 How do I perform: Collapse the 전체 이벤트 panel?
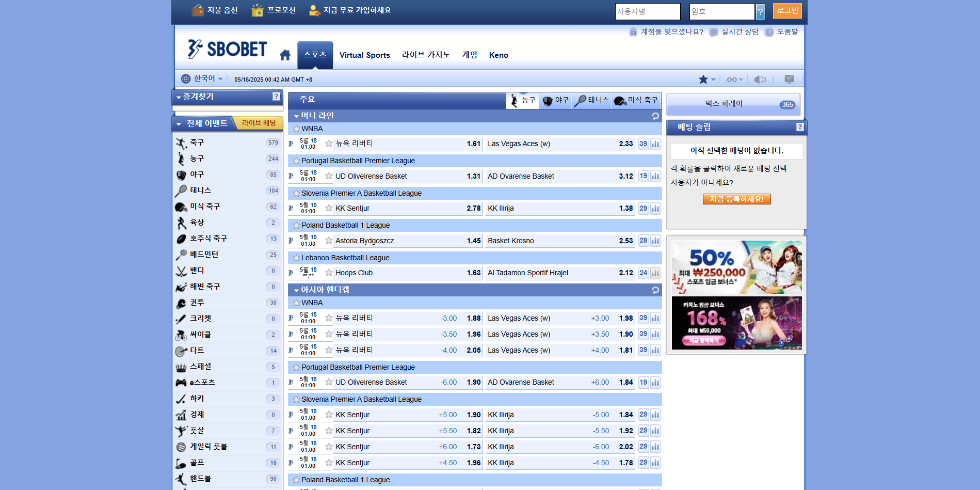coord(179,124)
